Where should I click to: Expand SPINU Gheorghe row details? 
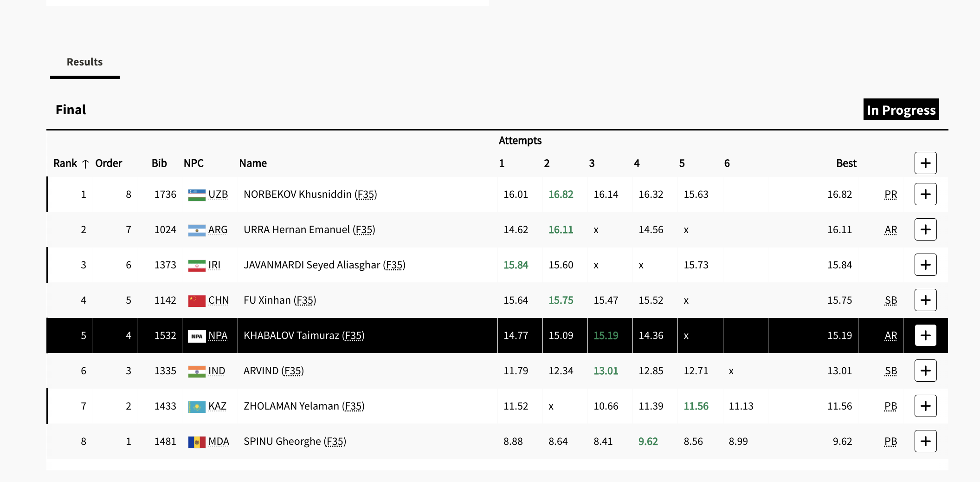pos(925,441)
